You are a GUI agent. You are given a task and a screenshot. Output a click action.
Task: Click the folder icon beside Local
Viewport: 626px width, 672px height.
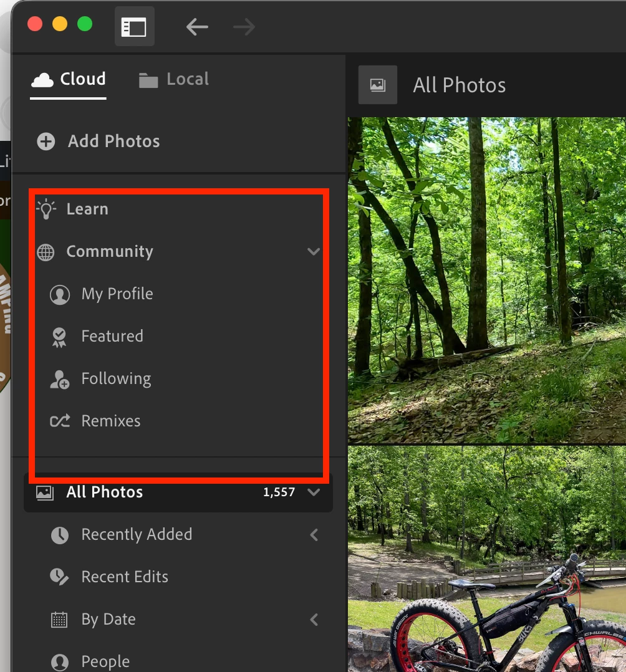click(148, 80)
